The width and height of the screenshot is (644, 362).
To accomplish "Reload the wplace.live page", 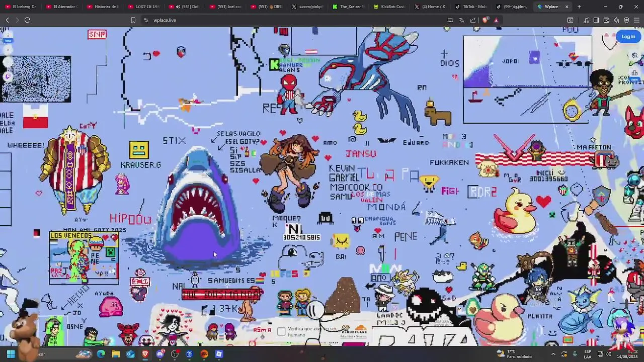I will point(27,20).
